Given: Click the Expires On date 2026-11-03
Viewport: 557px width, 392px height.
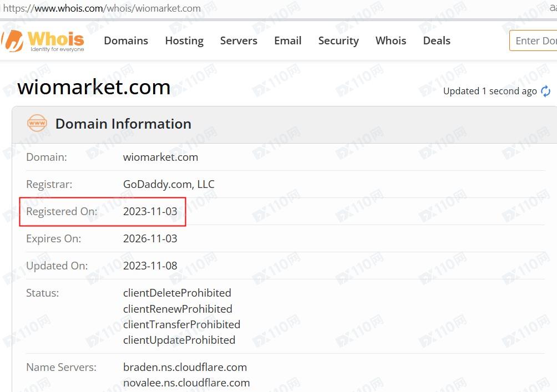Looking at the screenshot, I should [150, 238].
